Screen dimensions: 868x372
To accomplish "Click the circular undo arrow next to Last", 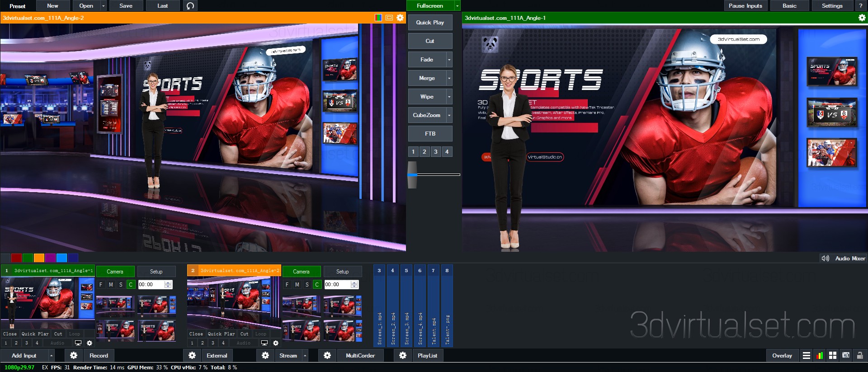I will click(x=190, y=6).
